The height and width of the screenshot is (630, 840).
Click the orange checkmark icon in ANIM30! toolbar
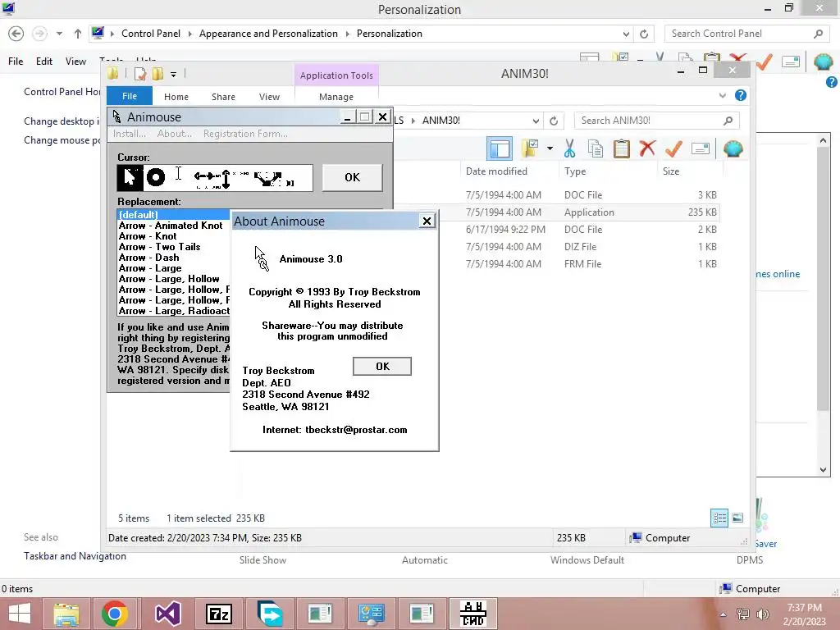click(x=673, y=148)
